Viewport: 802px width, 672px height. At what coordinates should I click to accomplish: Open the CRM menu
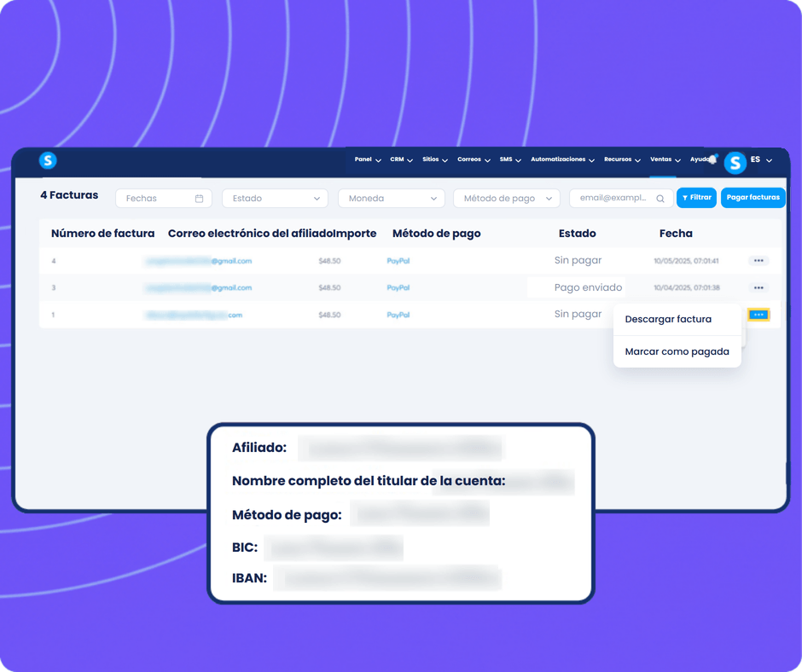[x=402, y=159]
